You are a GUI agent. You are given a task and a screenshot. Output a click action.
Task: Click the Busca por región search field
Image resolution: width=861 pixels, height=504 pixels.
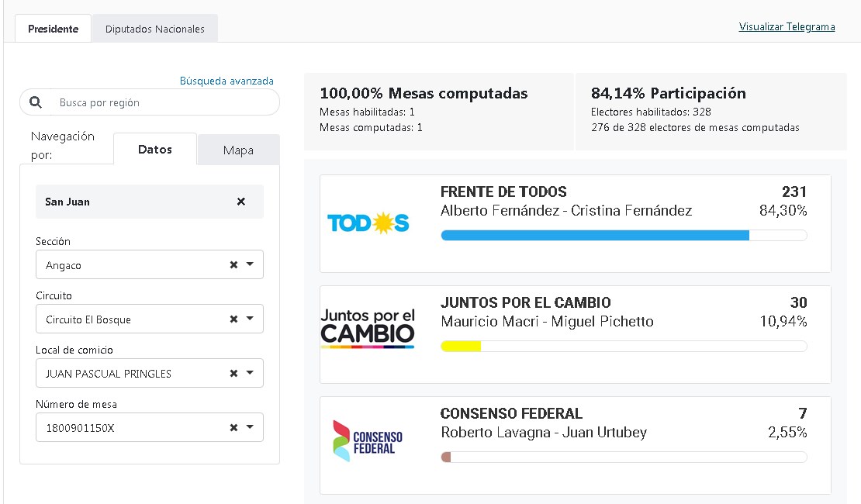click(x=163, y=102)
